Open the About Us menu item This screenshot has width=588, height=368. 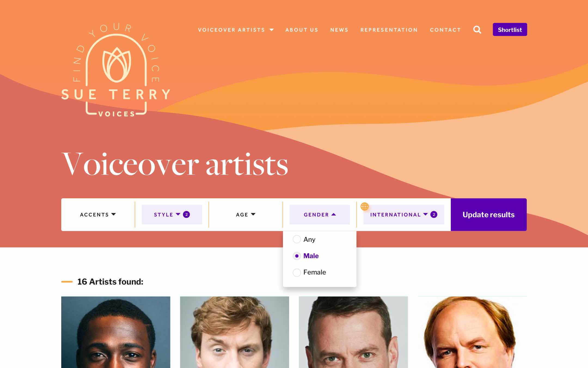(x=302, y=30)
